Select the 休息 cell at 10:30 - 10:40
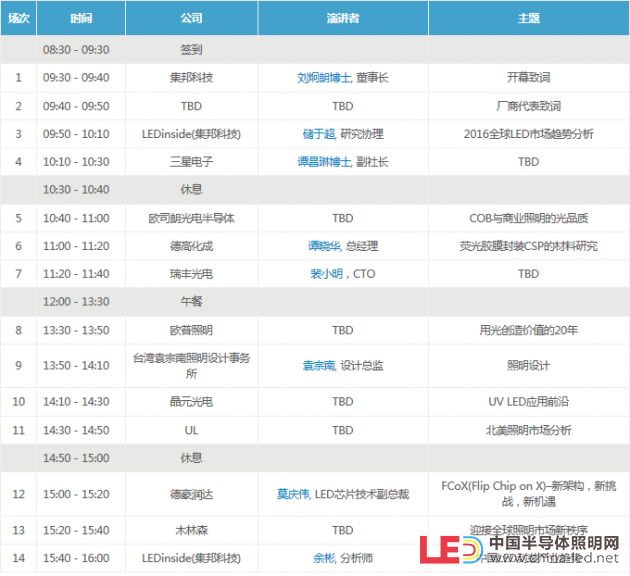This screenshot has width=630, height=576. tap(191, 190)
